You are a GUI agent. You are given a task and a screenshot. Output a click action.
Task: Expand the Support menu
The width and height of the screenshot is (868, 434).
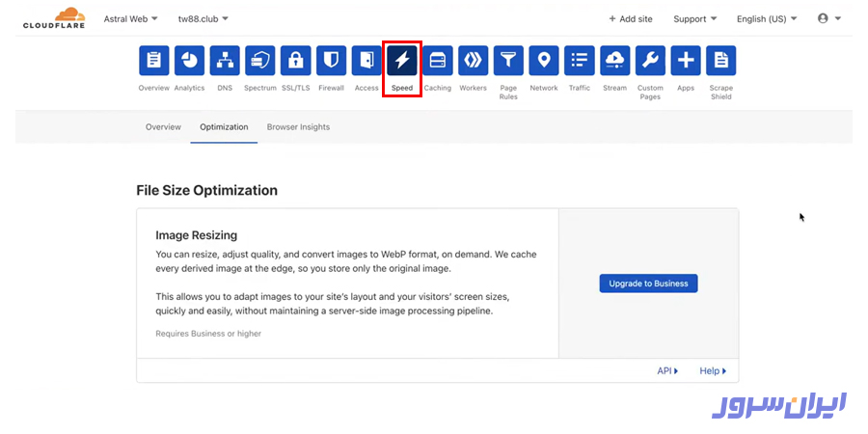tap(694, 18)
